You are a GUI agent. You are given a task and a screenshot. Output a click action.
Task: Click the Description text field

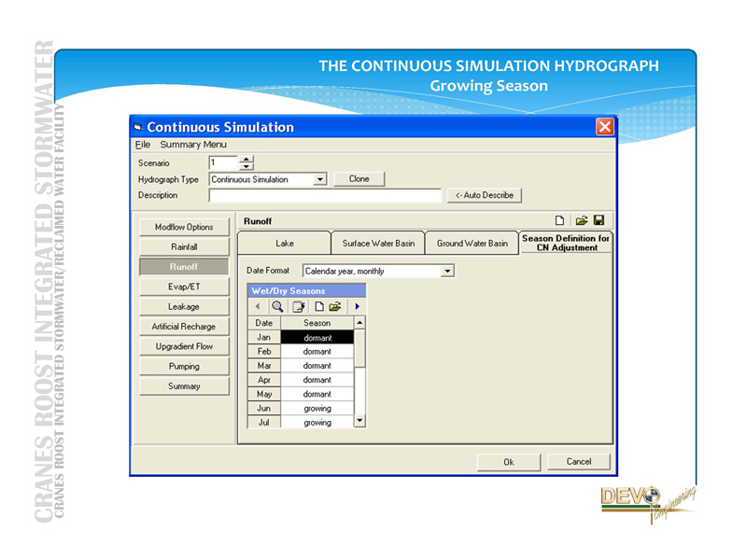coord(325,196)
